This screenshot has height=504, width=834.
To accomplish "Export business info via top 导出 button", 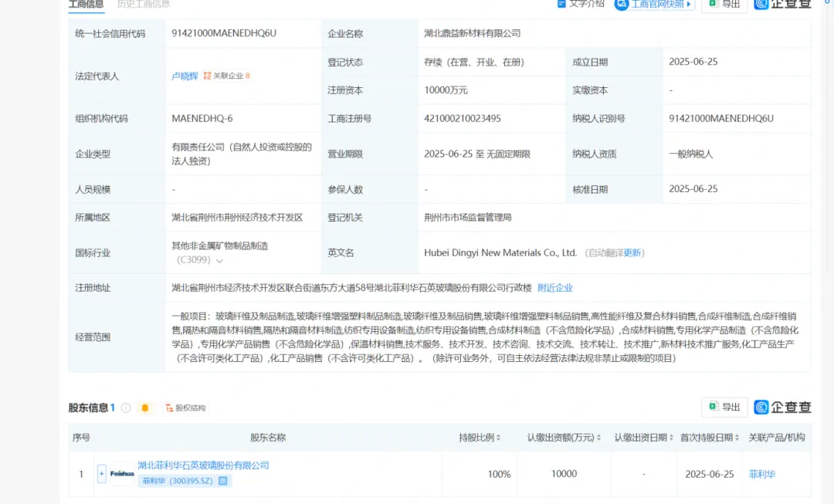I will (x=724, y=5).
